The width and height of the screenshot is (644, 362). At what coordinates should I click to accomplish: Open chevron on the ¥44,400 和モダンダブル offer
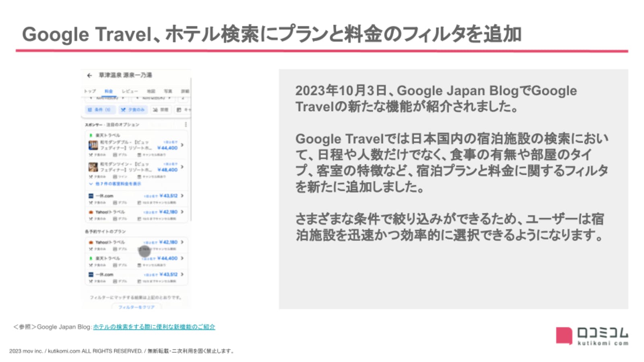(x=182, y=145)
